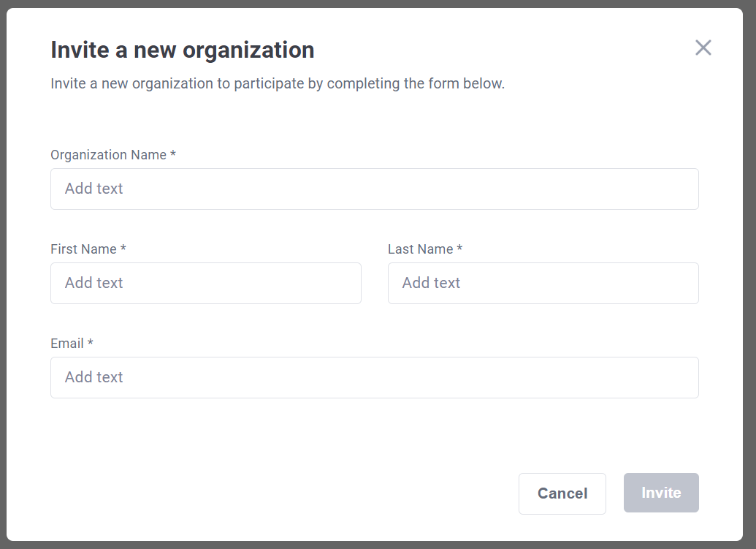Select the Last Name input box
Image resolution: width=756 pixels, height=549 pixels.
click(543, 283)
